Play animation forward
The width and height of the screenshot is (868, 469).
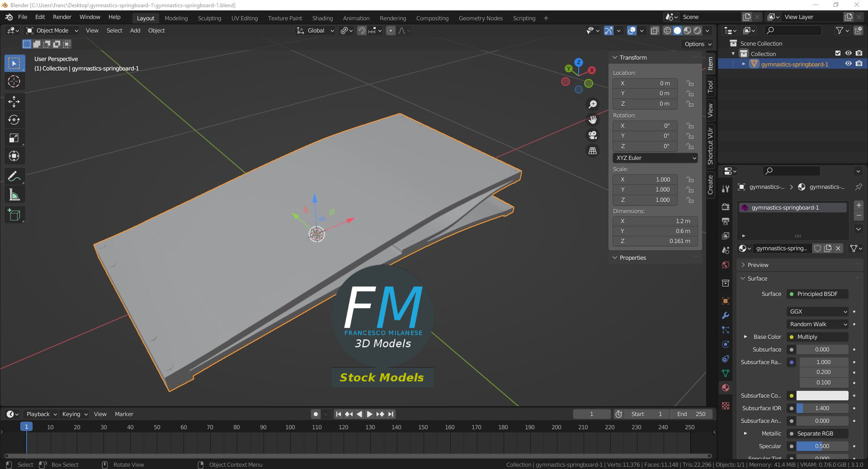pos(369,414)
